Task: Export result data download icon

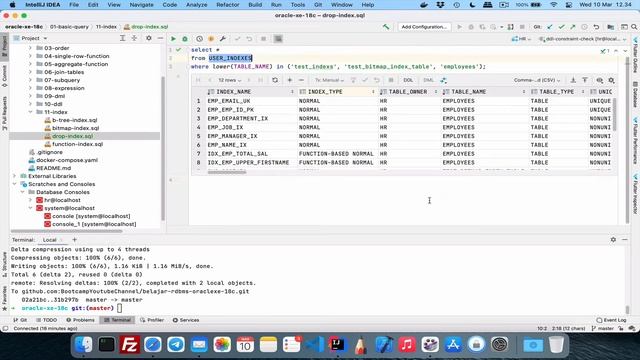Action: [x=573, y=80]
